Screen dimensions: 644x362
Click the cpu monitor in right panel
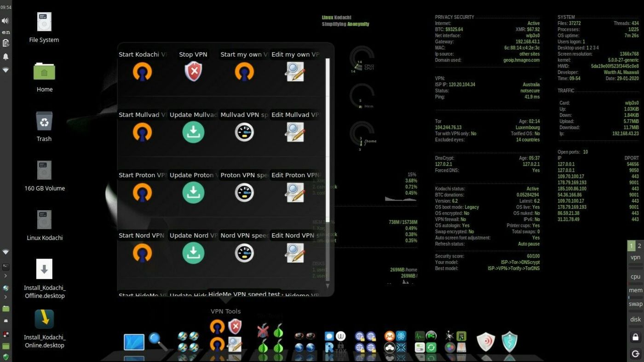(635, 276)
